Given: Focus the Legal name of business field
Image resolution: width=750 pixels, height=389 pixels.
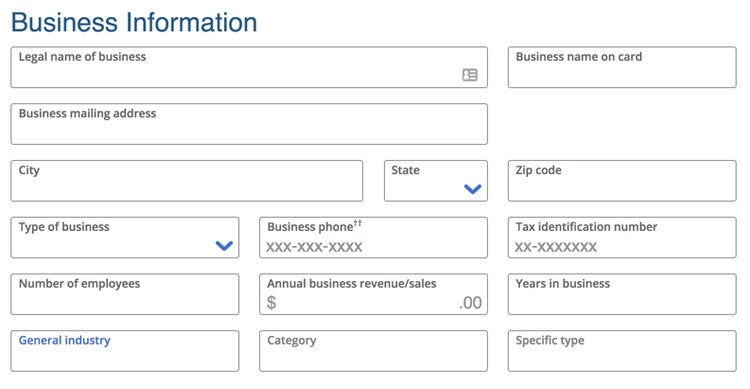Looking at the screenshot, I should 249,67.
